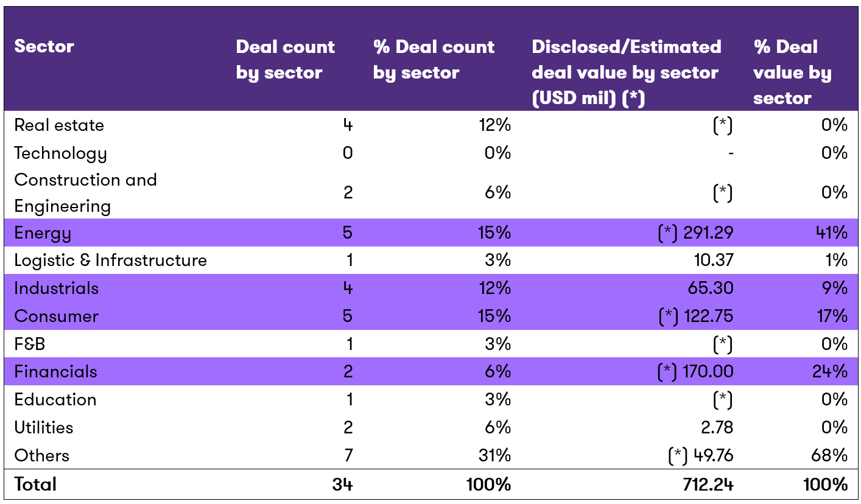This screenshot has width=861, height=504.
Task: Click the Education sector label
Action: pos(55,400)
